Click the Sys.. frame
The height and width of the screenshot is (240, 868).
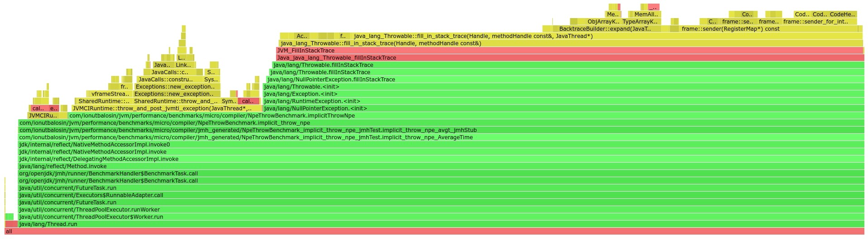211,80
